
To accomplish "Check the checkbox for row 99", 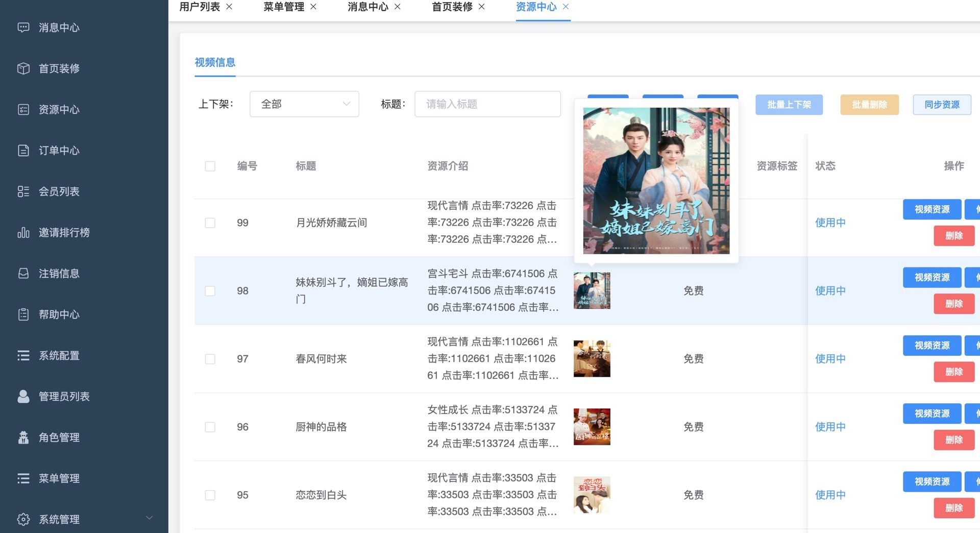I will pos(210,223).
